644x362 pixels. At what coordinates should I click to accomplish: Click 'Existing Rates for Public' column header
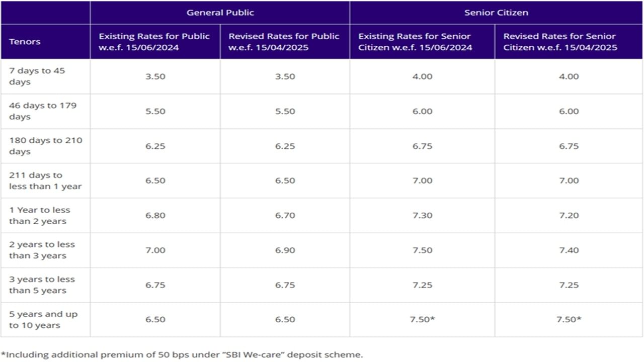pos(154,42)
